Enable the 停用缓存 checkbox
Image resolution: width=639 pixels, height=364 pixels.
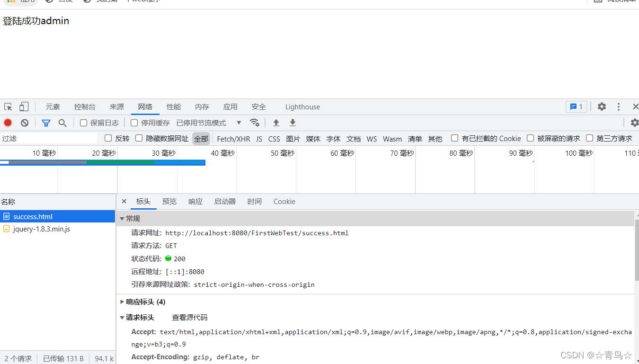tap(134, 123)
